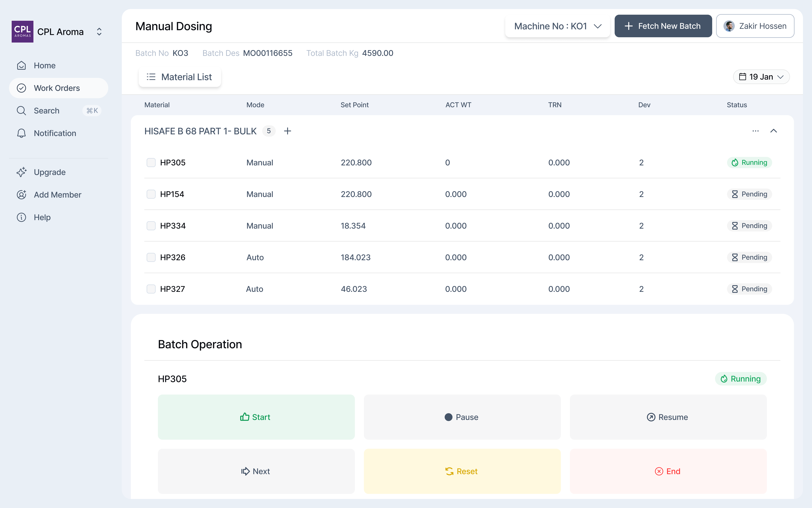The image size is (812, 508).
Task: Click the Running status badge in HP305 row
Action: (x=750, y=163)
